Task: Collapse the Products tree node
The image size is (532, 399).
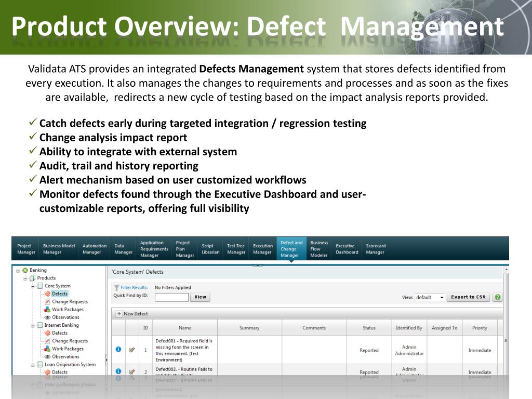Action: click(25, 278)
